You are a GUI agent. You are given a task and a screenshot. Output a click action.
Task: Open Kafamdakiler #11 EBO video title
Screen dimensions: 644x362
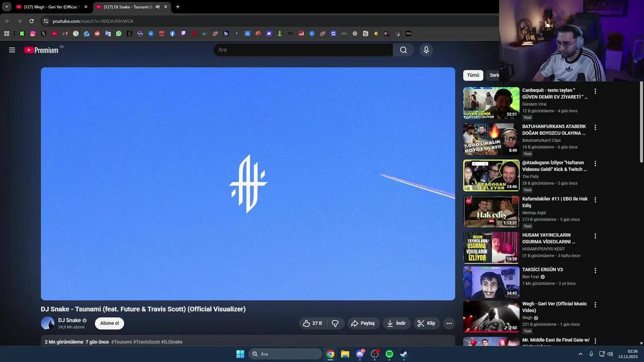[x=555, y=202]
